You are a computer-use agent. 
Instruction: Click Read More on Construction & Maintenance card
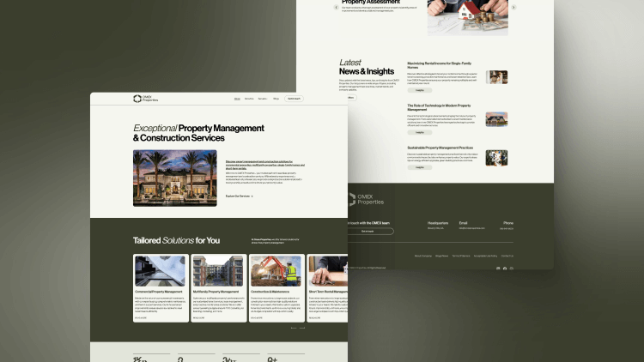point(256,317)
